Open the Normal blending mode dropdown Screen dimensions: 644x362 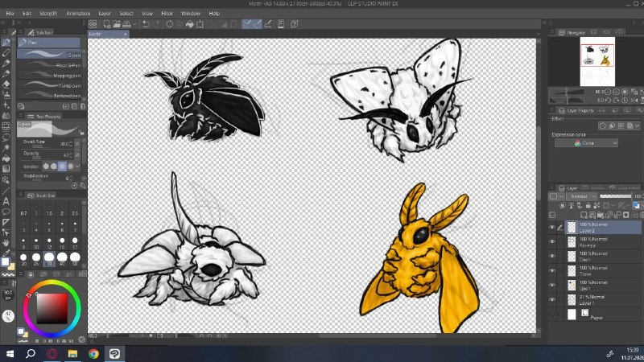(582, 196)
